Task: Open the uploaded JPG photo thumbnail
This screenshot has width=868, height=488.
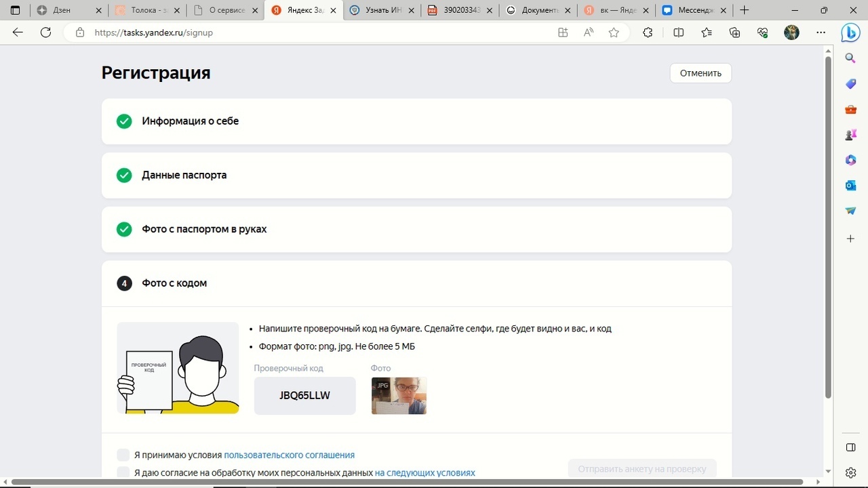Action: coord(399,396)
